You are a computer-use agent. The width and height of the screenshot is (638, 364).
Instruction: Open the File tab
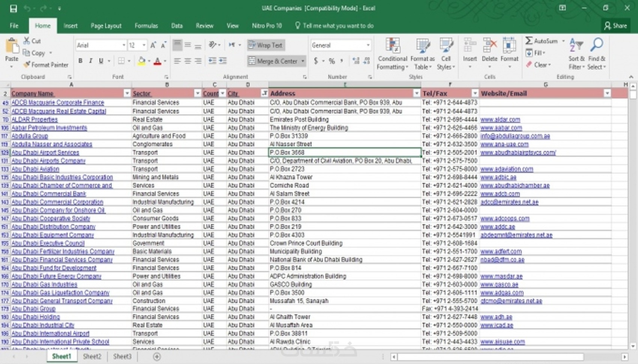14,26
